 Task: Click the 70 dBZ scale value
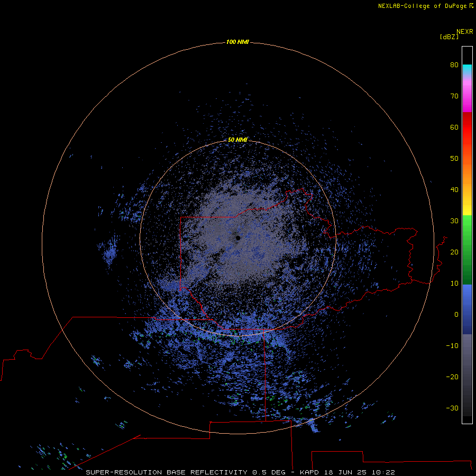click(x=454, y=96)
